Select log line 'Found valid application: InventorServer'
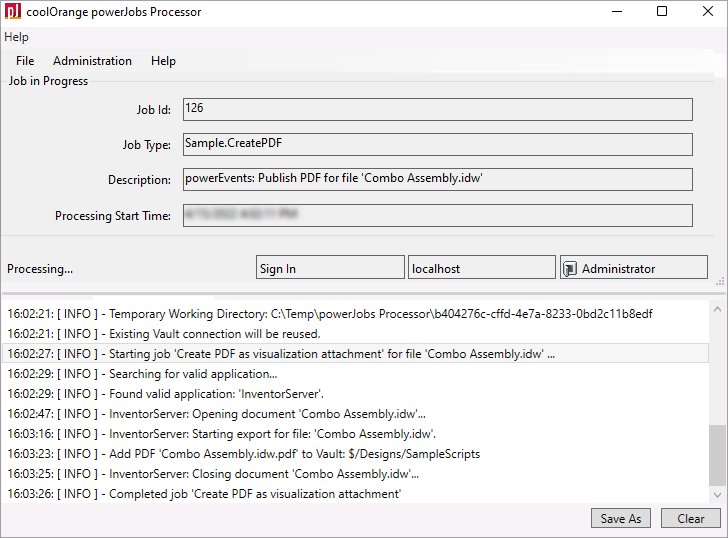 356,394
